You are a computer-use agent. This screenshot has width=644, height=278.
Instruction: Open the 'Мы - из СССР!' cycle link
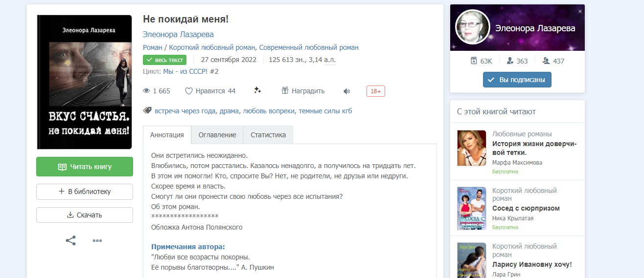(x=190, y=71)
